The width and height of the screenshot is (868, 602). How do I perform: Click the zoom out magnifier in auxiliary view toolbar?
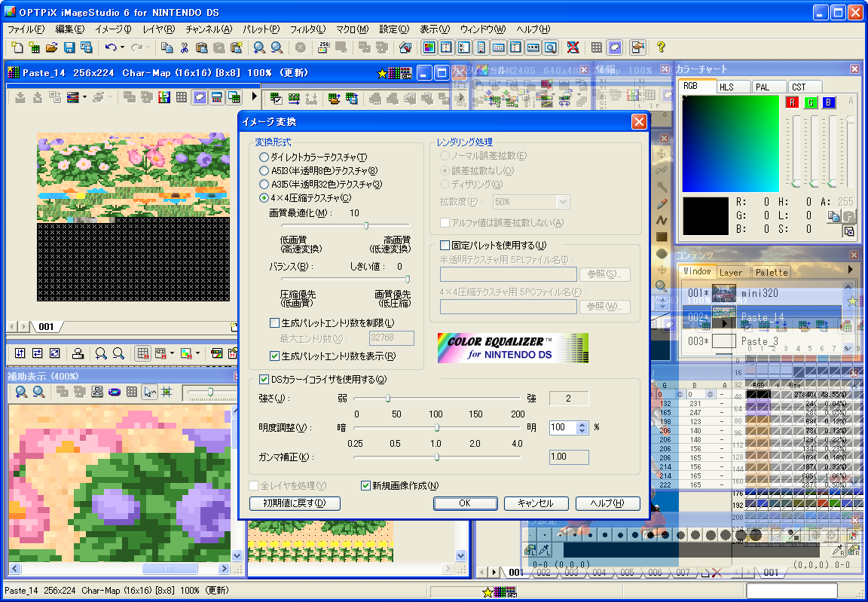point(38,393)
